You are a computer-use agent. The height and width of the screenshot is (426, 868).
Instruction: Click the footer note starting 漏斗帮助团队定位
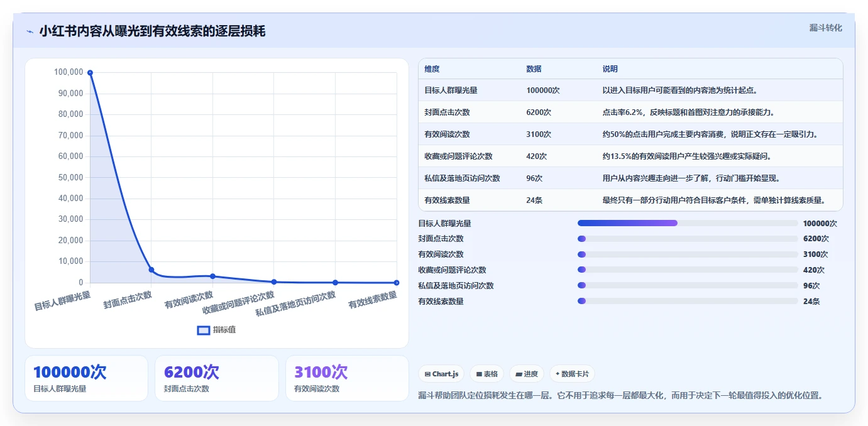(620, 395)
